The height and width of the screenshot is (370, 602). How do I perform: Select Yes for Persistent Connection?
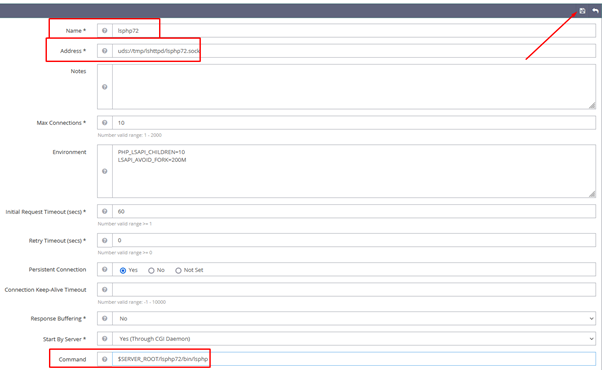click(x=123, y=271)
